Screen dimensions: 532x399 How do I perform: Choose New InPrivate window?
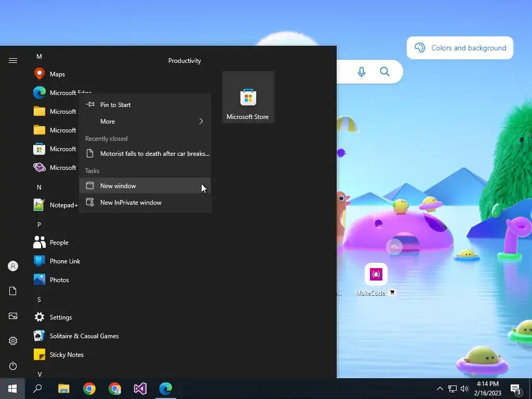(x=145, y=202)
